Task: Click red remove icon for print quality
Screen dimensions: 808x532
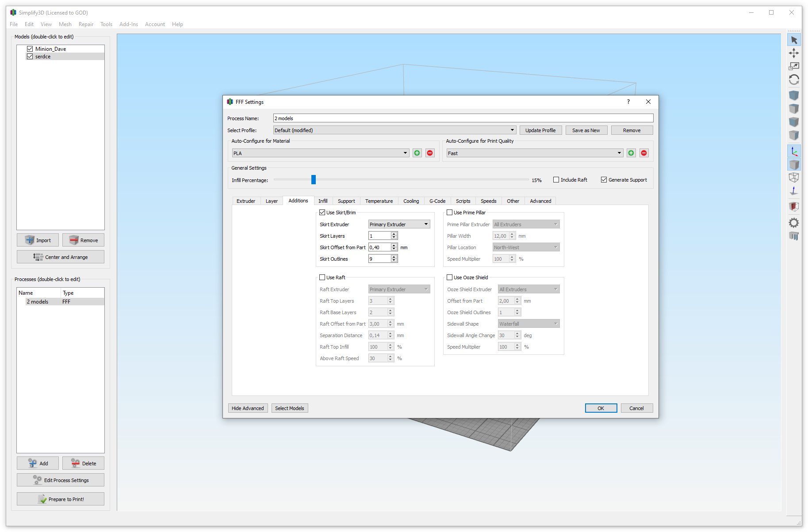Action: 644,153
